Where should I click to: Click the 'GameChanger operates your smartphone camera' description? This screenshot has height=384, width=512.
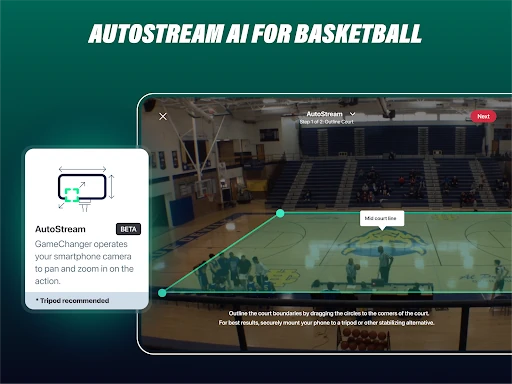point(84,263)
